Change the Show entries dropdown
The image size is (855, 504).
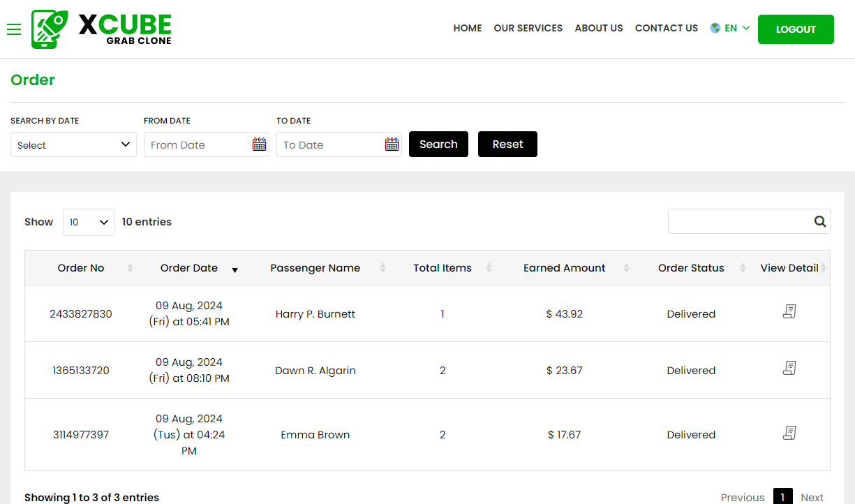(x=89, y=221)
